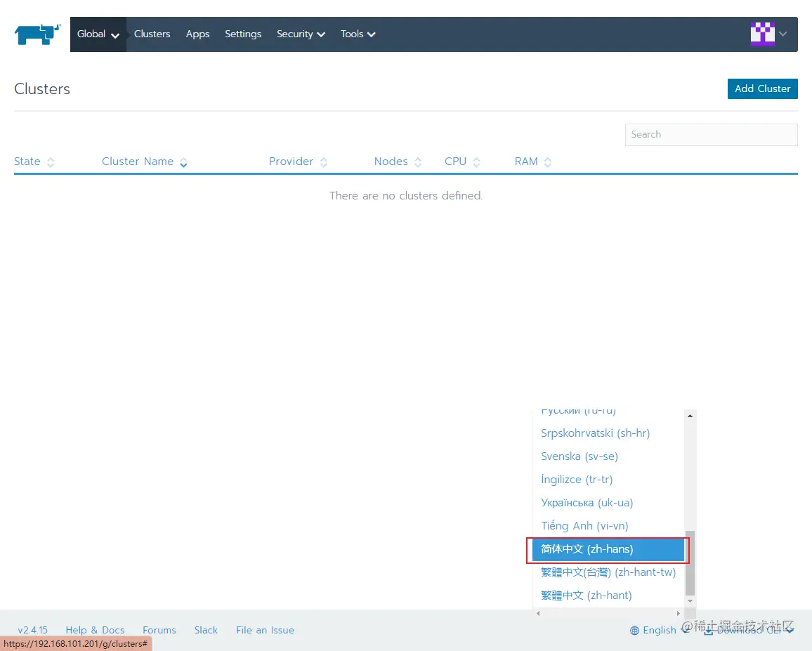Image resolution: width=812 pixels, height=651 pixels.
Task: Open the English language selector
Action: [660, 631]
